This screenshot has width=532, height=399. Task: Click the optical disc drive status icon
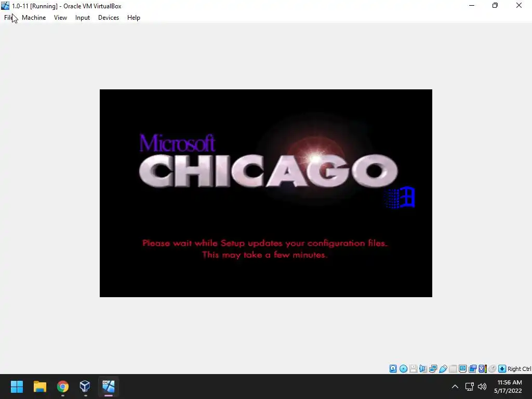[x=403, y=369]
